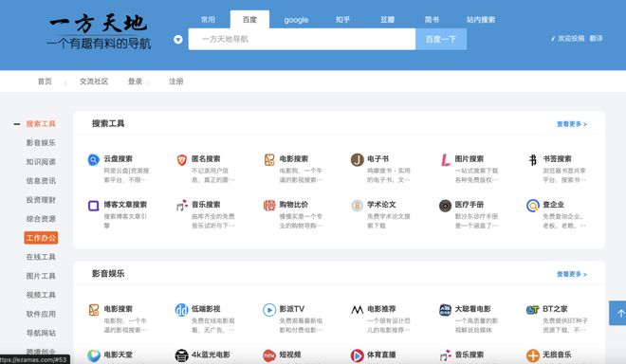Click the 匿名搜索 shield icon
Screen dimensions: 626x364
click(x=182, y=160)
